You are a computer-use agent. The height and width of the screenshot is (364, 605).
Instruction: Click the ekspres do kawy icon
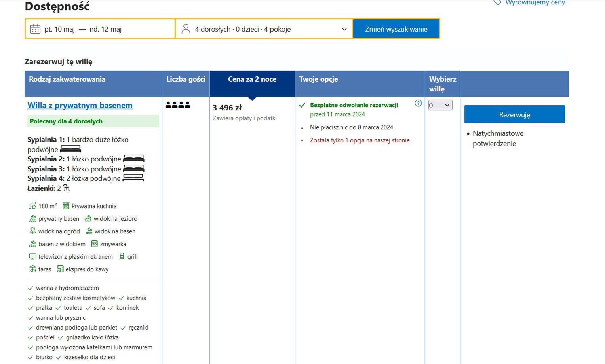tap(60, 269)
